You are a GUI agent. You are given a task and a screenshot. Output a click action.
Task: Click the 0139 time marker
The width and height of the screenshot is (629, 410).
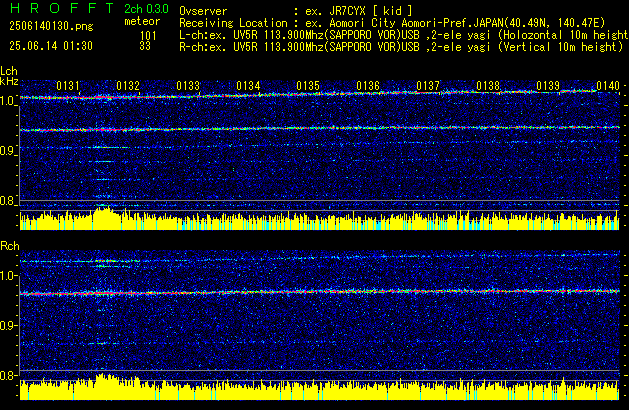click(548, 86)
